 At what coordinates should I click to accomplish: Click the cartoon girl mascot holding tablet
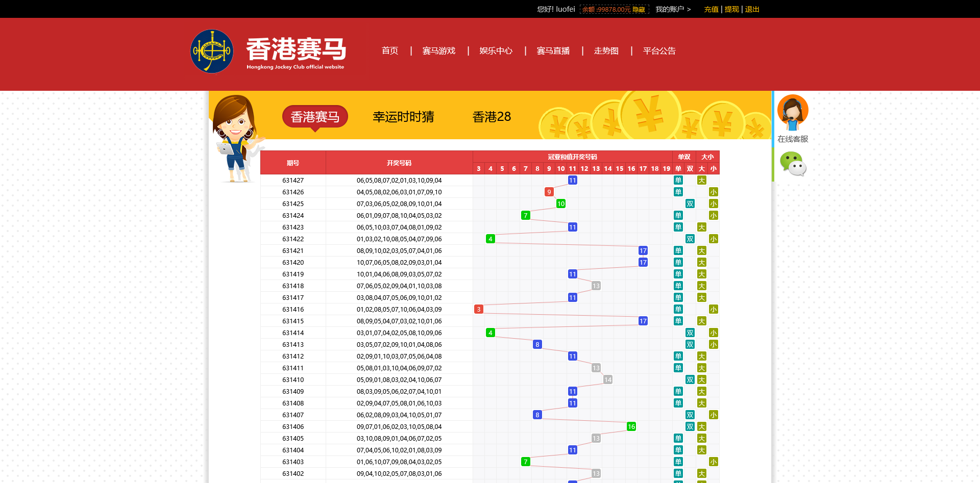point(235,139)
